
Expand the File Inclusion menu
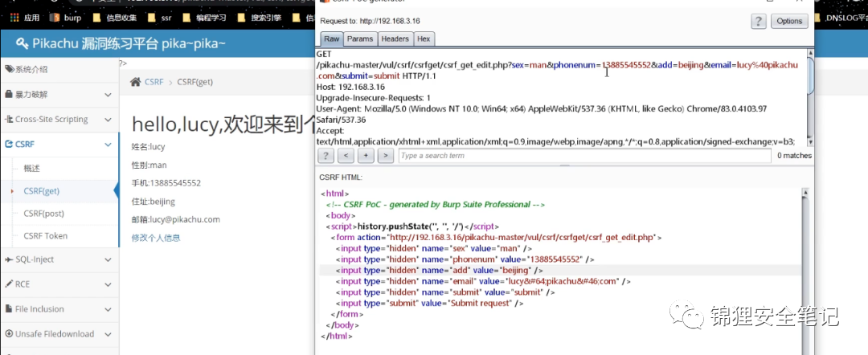(59, 309)
